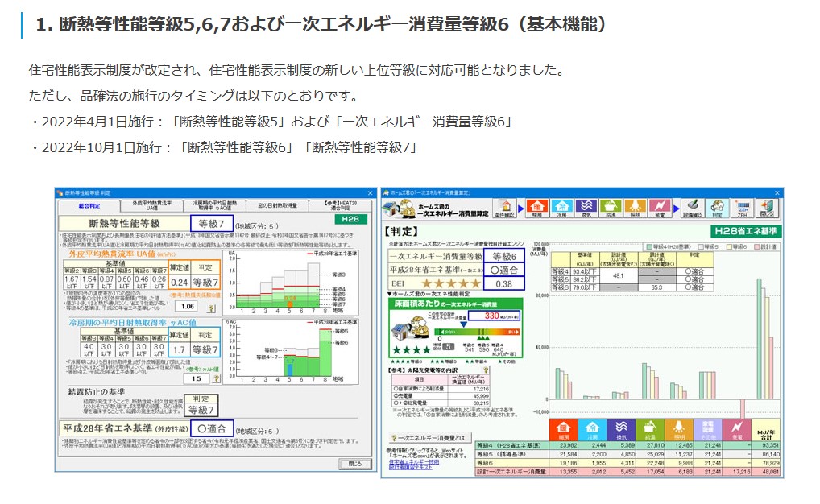Image resolution: width=820 pixels, height=504 pixels.
Task: Click the 等級5 legend swatch
Action: [x=702, y=247]
